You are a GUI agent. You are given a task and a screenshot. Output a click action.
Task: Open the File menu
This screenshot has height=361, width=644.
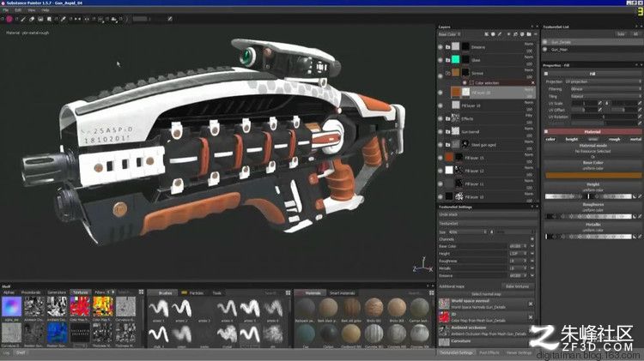[6, 9]
